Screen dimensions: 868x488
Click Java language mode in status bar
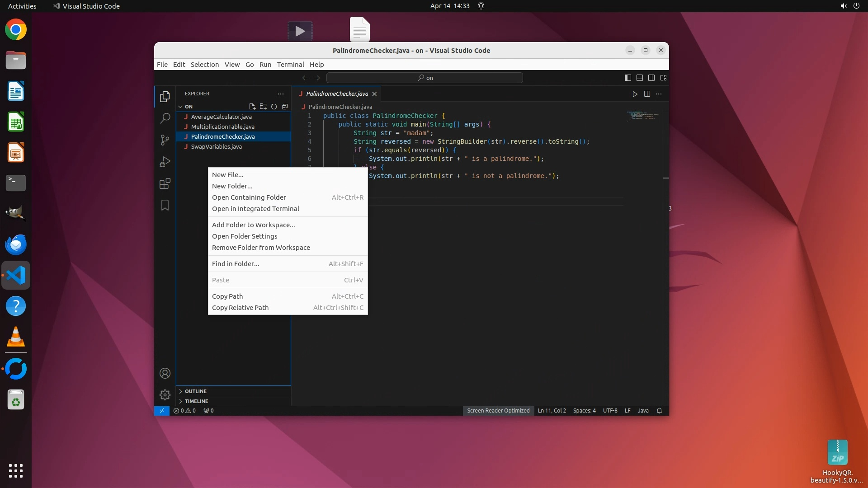click(x=643, y=411)
